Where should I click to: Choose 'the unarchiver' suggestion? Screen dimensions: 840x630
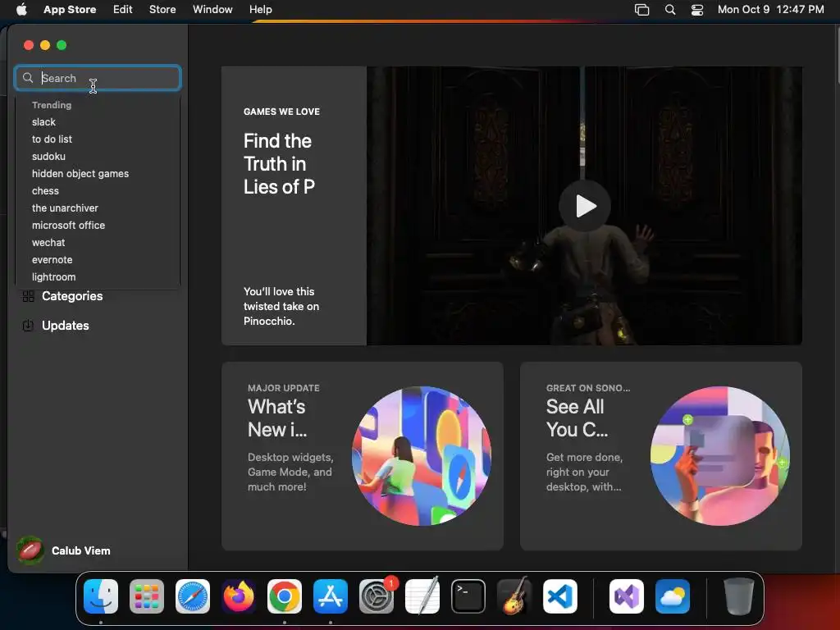(65, 208)
